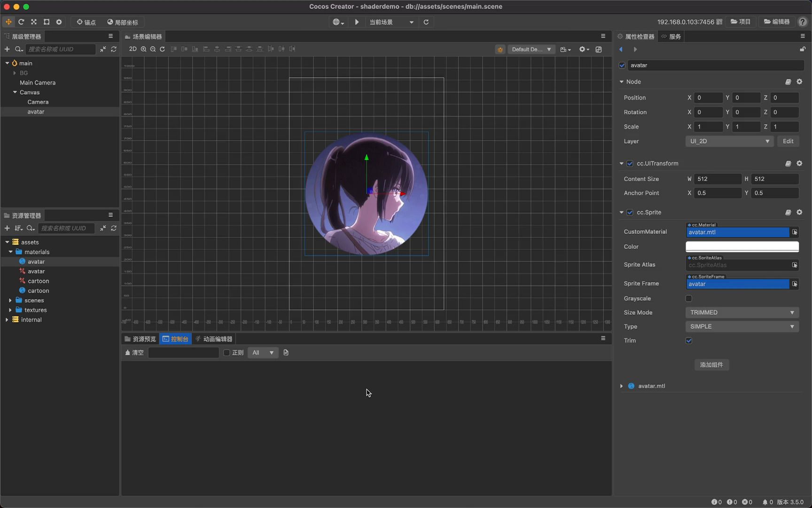Switch to the animation editor tab

click(214, 339)
